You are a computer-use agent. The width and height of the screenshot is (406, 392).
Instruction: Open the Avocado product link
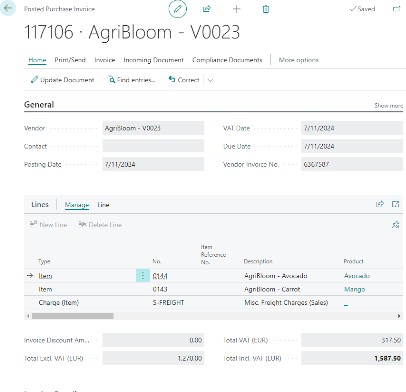[357, 276]
